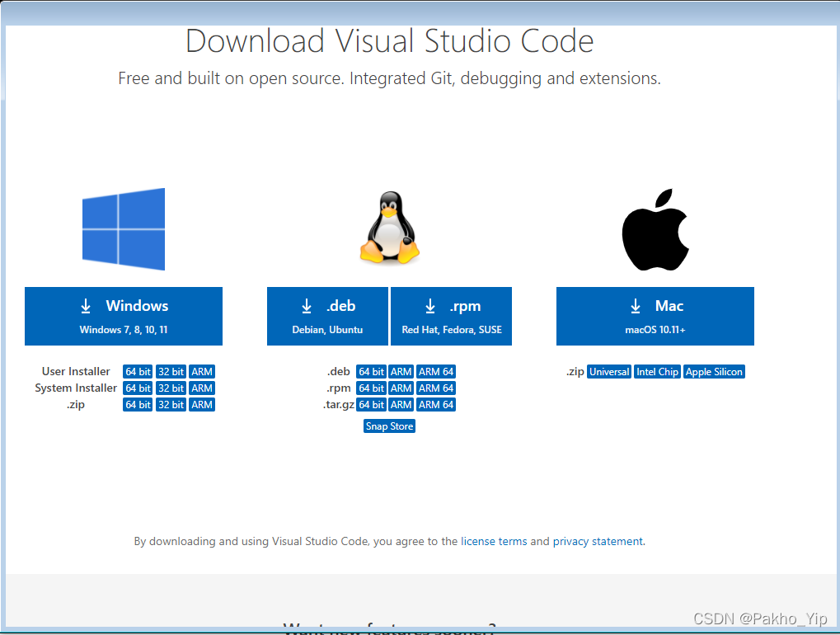Click the Windows logo icon
Viewport: 840px width, 635px height.
pyautogui.click(x=124, y=228)
